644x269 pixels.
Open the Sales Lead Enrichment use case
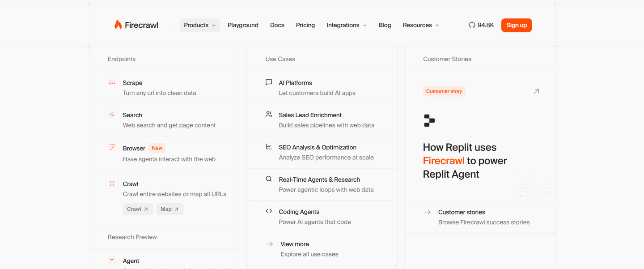pyautogui.click(x=322, y=120)
